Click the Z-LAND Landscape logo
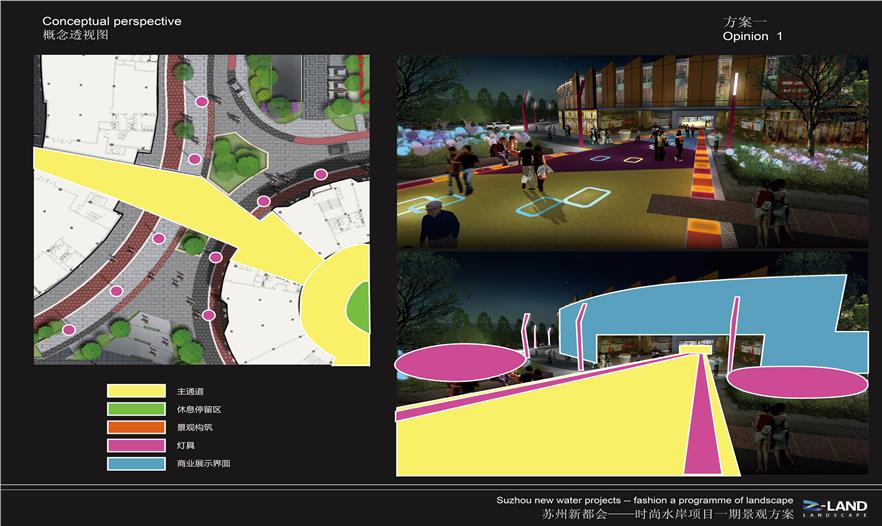Screen dimensions: 882x526 [x=834, y=507]
